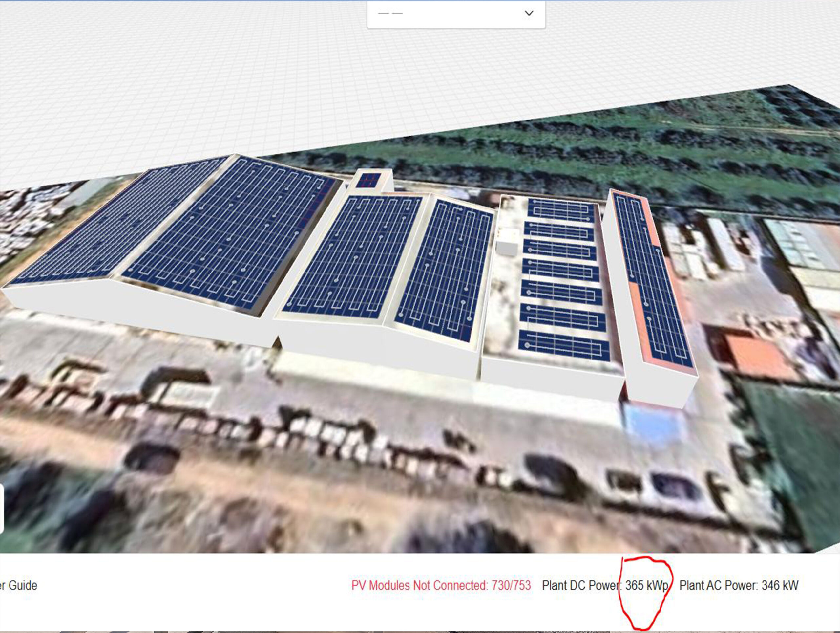Select the bottom row array on flat roof
The height and width of the screenshot is (633, 840).
point(564,345)
